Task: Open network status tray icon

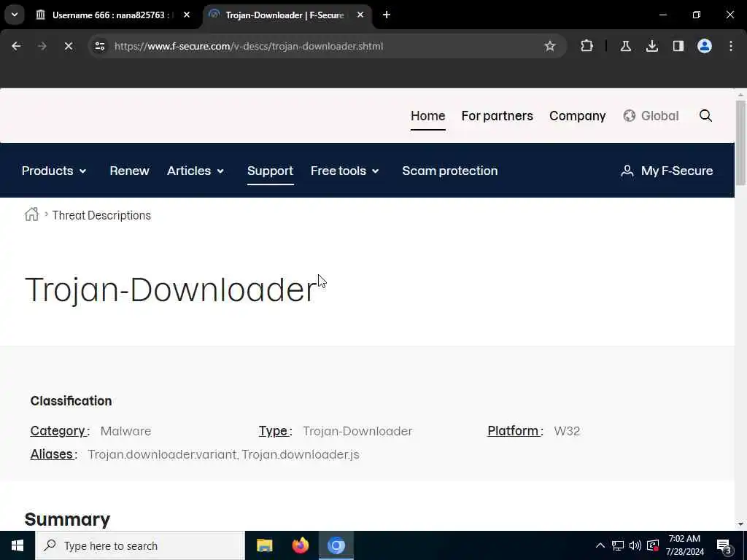Action: pos(618,545)
